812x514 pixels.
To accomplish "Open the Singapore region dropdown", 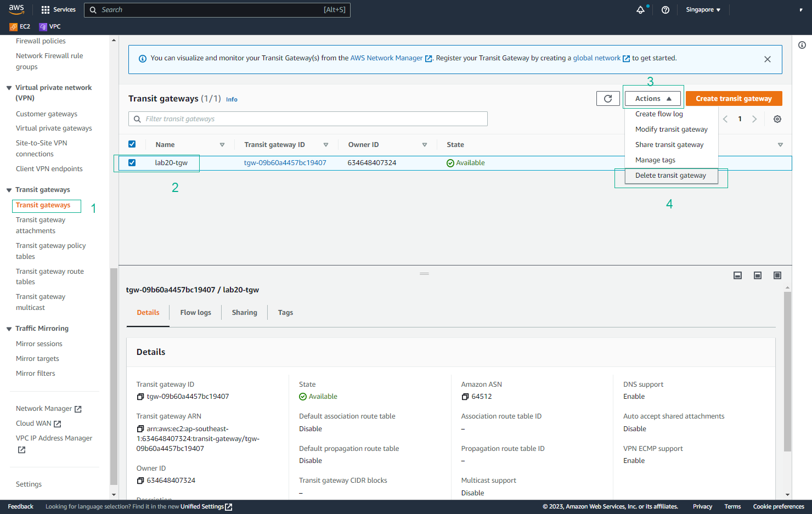I will click(x=703, y=10).
